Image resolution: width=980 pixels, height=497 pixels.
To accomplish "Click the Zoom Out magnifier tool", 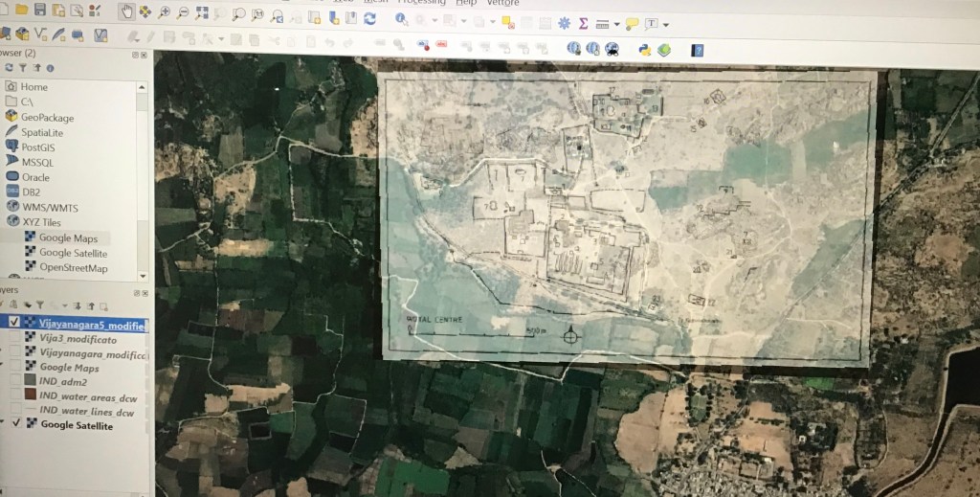I will [183, 13].
